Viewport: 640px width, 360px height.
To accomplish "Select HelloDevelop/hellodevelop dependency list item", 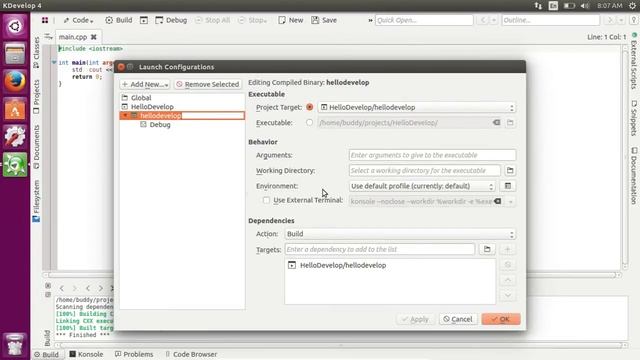I will (x=343, y=265).
